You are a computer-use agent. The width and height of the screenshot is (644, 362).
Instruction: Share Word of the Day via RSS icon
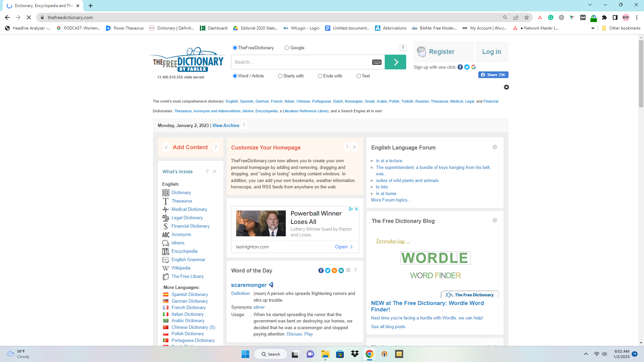[334, 270]
